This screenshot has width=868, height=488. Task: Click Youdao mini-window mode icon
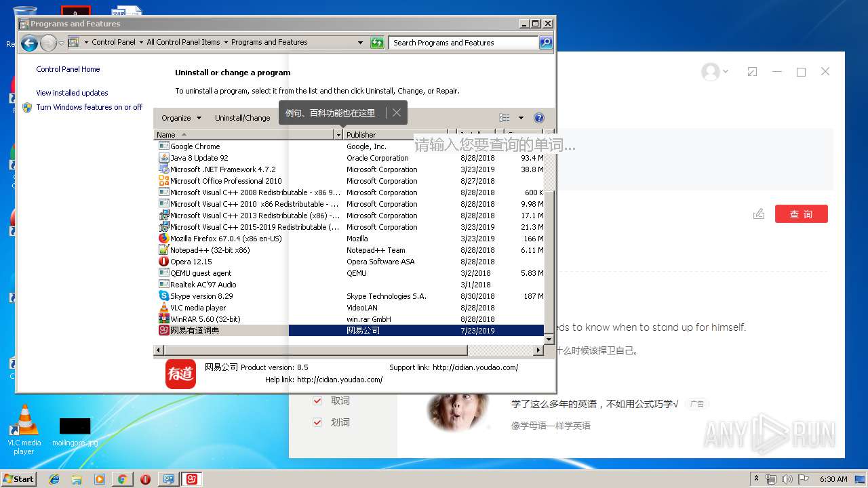point(752,72)
